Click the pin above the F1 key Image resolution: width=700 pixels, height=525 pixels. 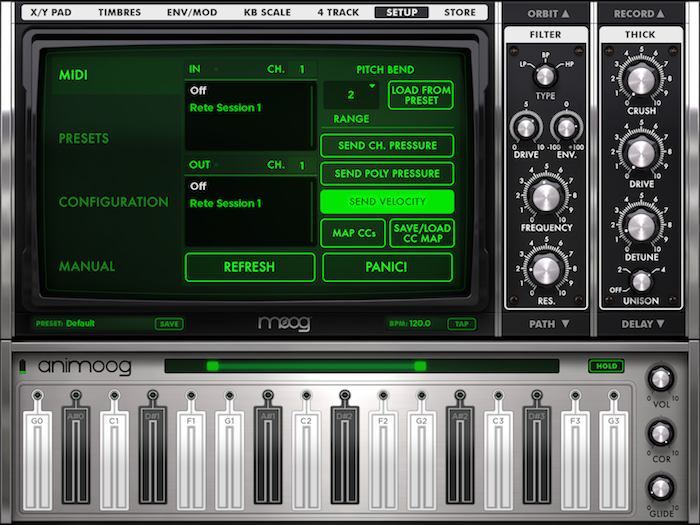point(191,395)
